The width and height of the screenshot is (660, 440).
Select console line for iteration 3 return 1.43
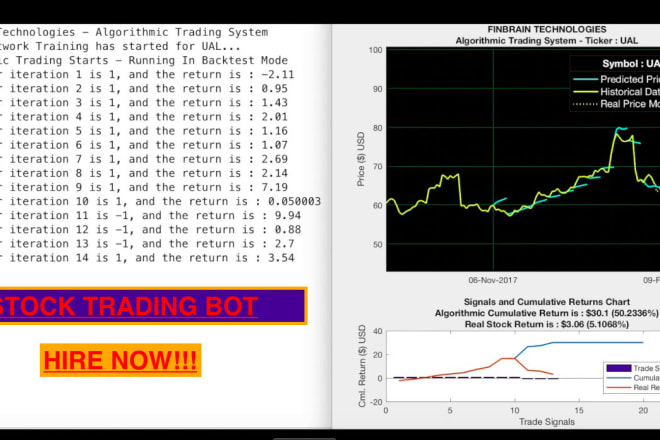tap(144, 103)
